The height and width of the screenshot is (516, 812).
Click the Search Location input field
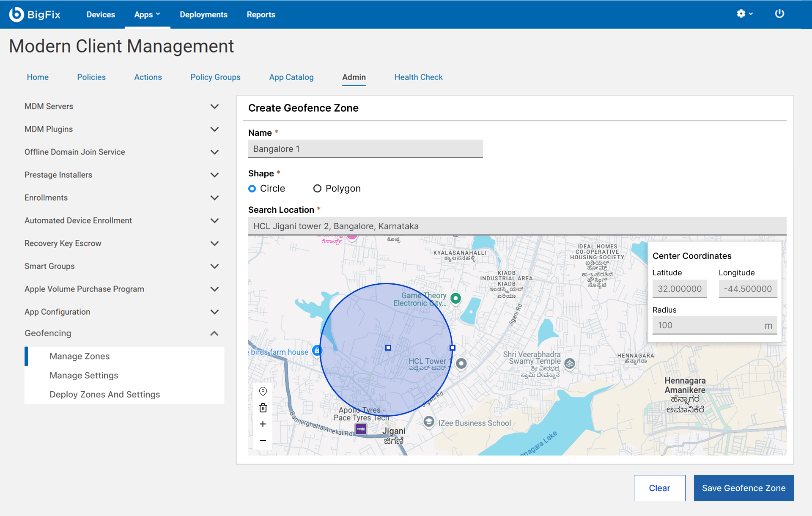click(x=517, y=226)
